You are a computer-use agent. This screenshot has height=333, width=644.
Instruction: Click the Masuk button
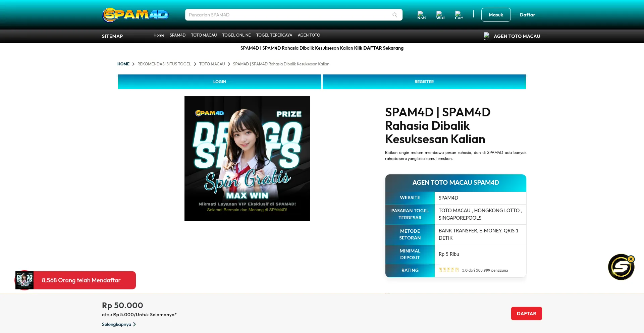pyautogui.click(x=496, y=15)
